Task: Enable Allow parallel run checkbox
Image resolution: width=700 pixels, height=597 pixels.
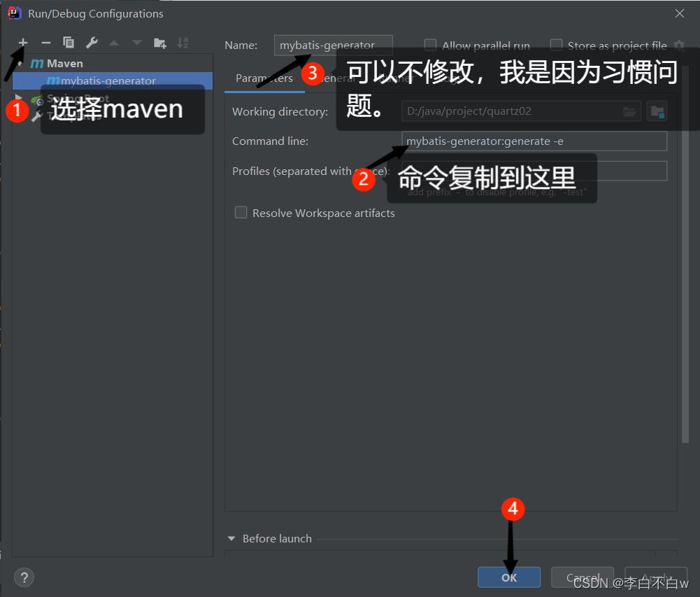Action: 430,45
